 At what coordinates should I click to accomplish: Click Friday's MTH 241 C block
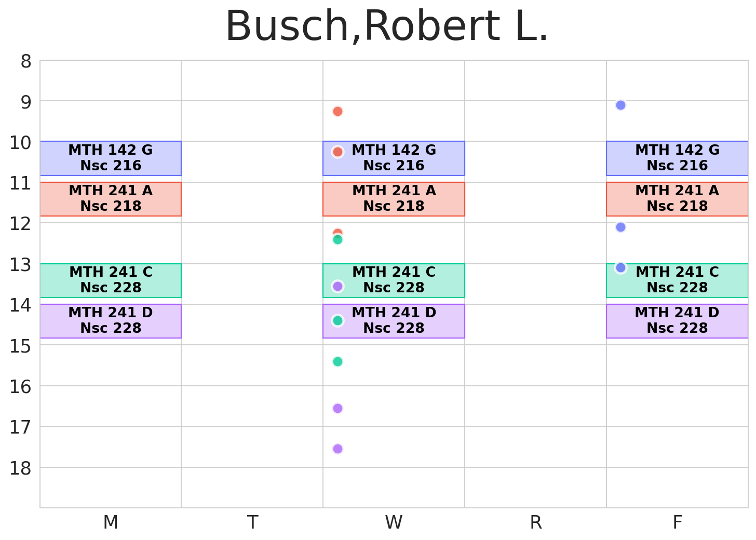click(x=677, y=280)
